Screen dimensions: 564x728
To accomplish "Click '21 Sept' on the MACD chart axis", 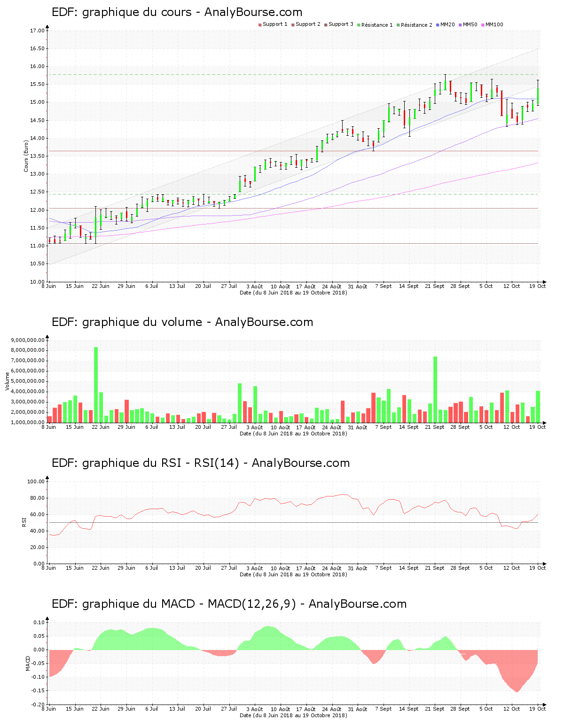I will (x=435, y=709).
